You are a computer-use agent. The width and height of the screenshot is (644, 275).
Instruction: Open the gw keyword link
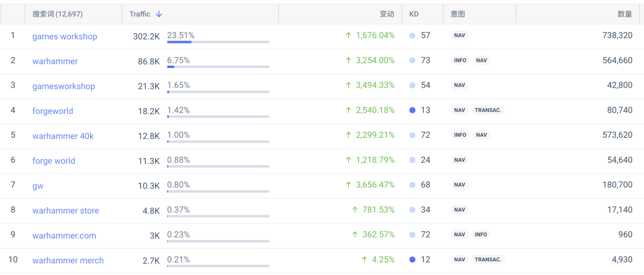(38, 186)
